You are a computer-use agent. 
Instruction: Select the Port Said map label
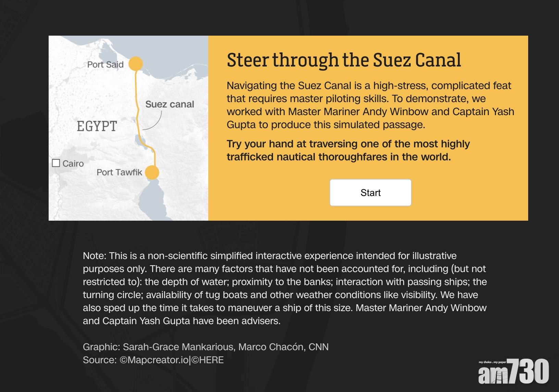coord(105,64)
